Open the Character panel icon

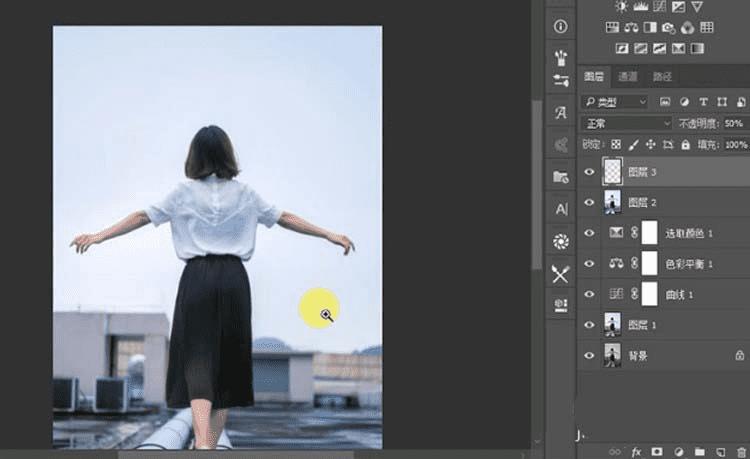point(560,208)
